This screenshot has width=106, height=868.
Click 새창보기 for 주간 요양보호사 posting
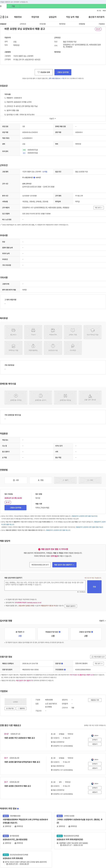pyautogui.click(x=95, y=744)
